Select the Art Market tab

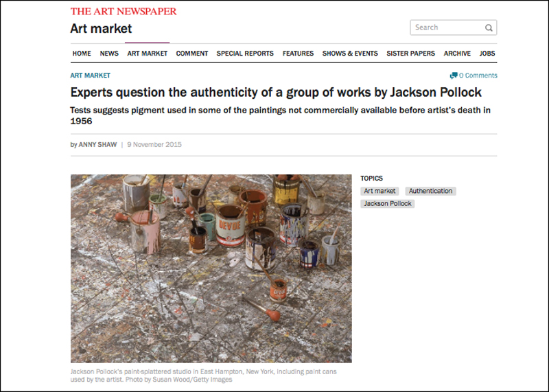147,54
